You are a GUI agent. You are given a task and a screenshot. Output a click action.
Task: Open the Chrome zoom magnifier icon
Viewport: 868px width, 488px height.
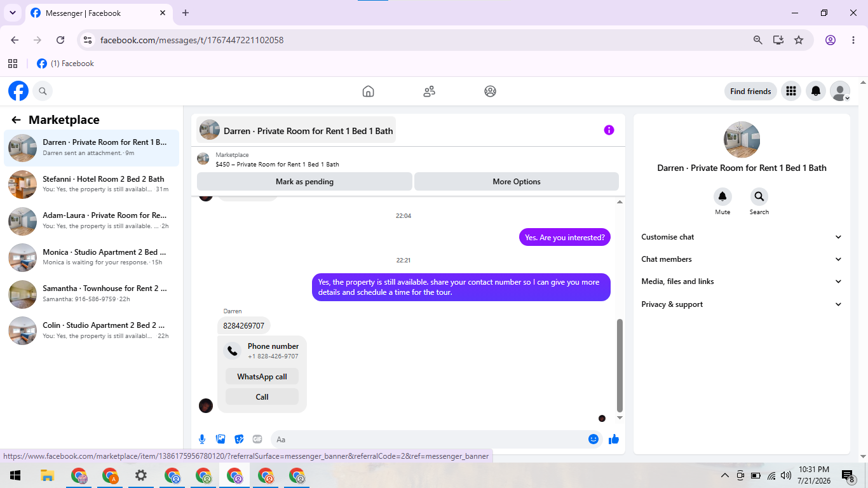(757, 40)
